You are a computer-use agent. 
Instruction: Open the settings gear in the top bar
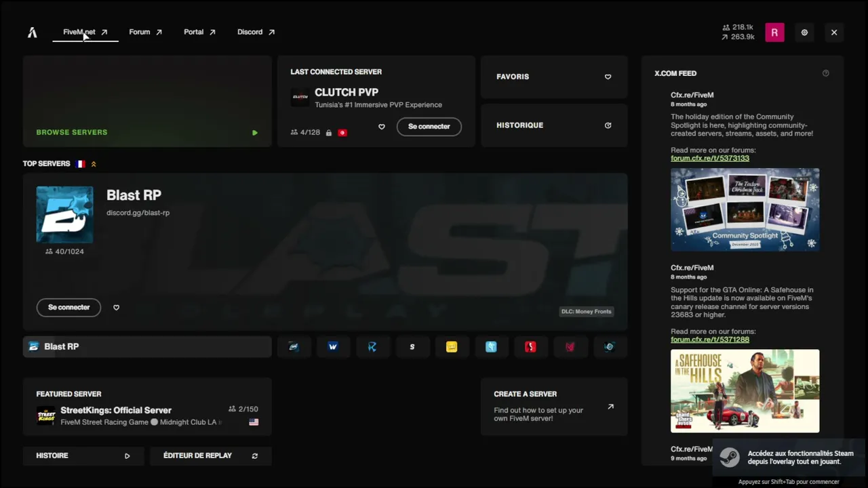(x=804, y=32)
